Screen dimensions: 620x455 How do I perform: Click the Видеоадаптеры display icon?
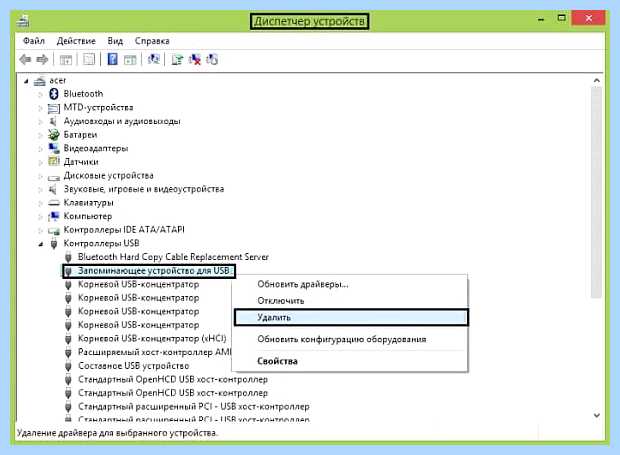54,148
